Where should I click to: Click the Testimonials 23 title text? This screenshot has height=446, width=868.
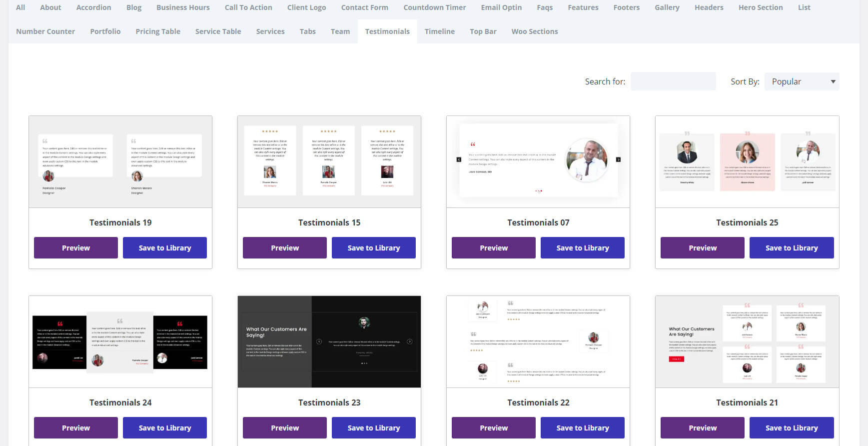[x=329, y=402]
